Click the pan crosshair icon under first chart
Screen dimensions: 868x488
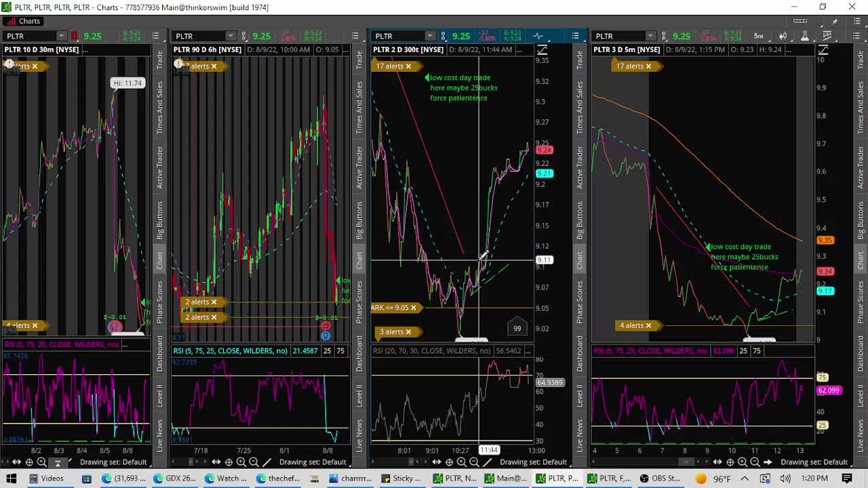(x=29, y=462)
